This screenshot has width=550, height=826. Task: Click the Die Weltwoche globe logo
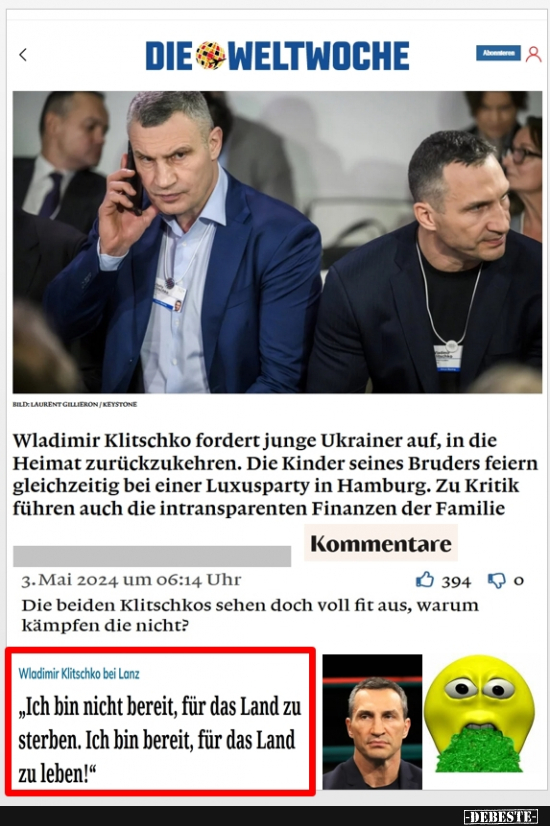(211, 55)
